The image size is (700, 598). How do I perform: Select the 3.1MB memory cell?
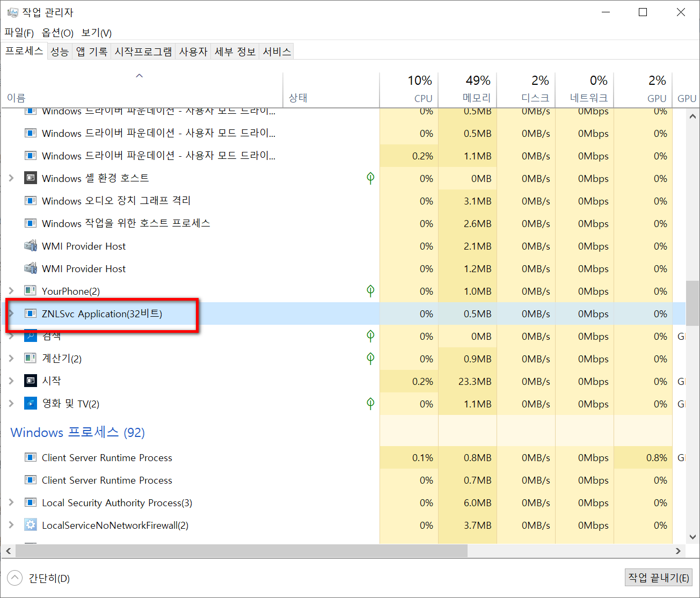point(468,201)
